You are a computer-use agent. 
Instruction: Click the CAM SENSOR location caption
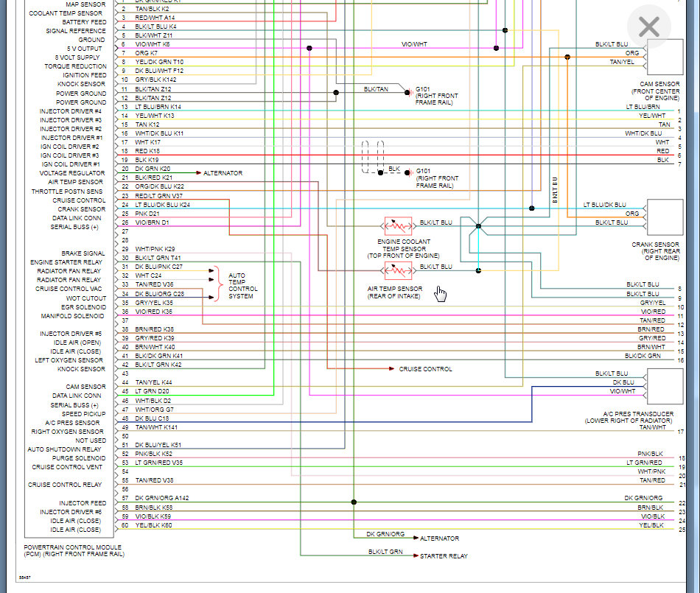point(655,91)
